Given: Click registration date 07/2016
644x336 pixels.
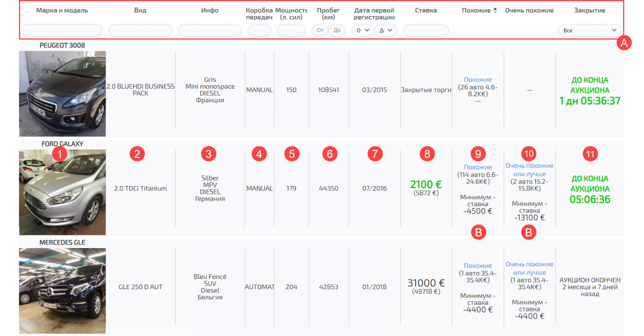Looking at the screenshot, I should pos(374,189).
